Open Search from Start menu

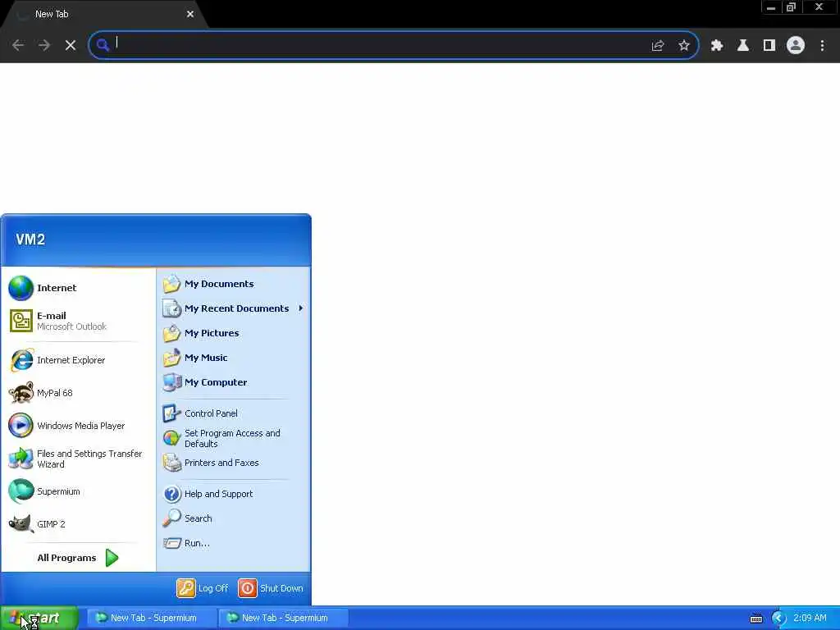click(233, 518)
